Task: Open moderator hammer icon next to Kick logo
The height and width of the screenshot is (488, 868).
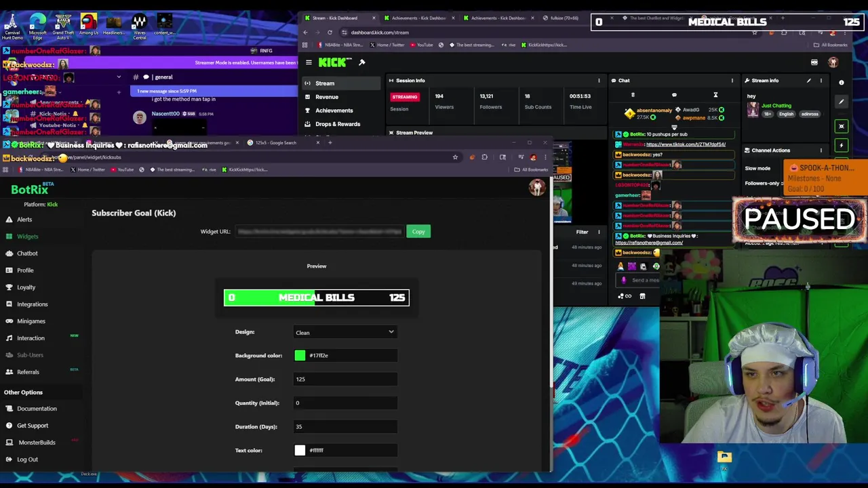Action: click(x=362, y=62)
